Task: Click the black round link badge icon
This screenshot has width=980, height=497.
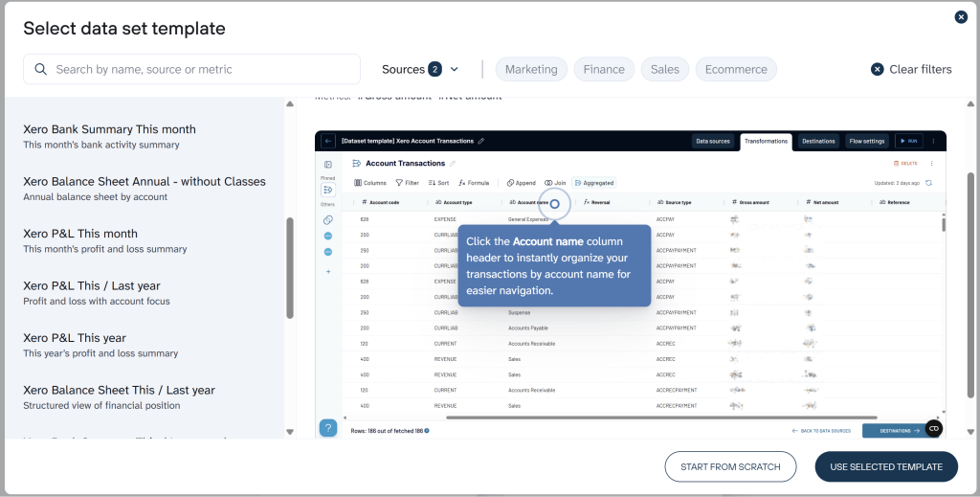Action: (x=934, y=428)
